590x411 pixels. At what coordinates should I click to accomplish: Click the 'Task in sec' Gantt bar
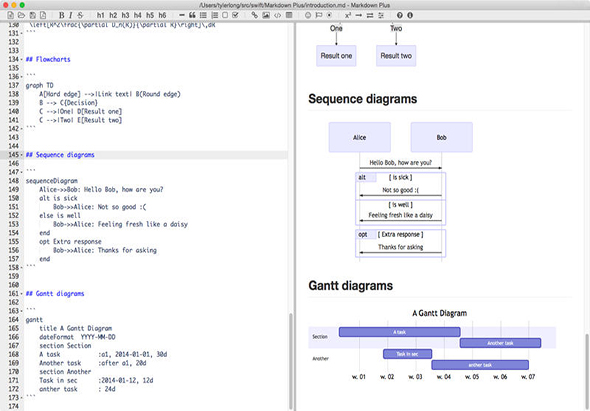(x=408, y=354)
